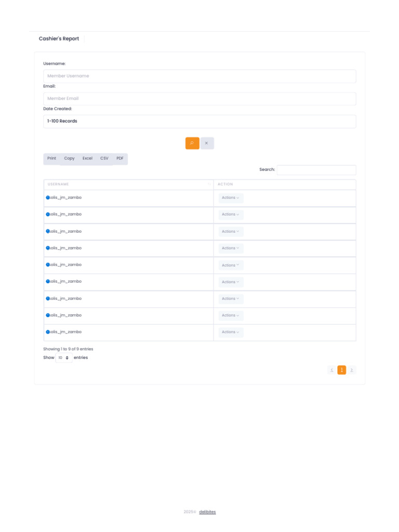The width and height of the screenshot is (399, 532).
Task: Select page 1 in pagination
Action: tap(342, 370)
